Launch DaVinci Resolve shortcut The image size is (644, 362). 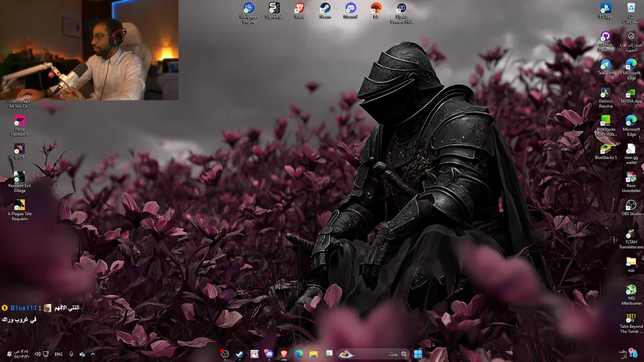(x=606, y=98)
